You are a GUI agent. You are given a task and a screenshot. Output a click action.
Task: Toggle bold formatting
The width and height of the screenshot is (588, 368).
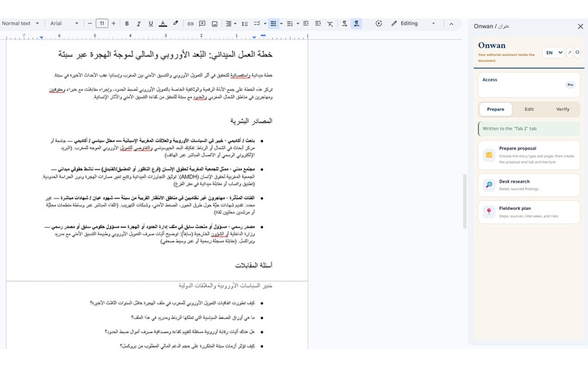(127, 23)
